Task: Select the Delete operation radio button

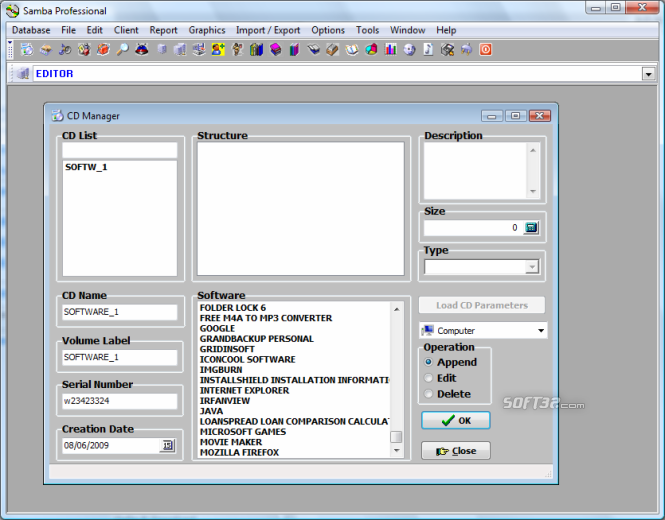Action: (x=428, y=394)
